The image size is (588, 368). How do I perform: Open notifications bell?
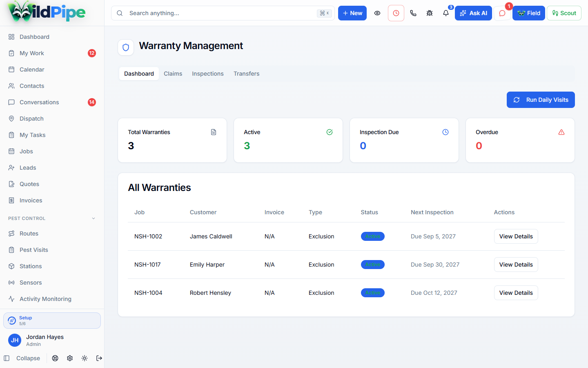(446, 13)
